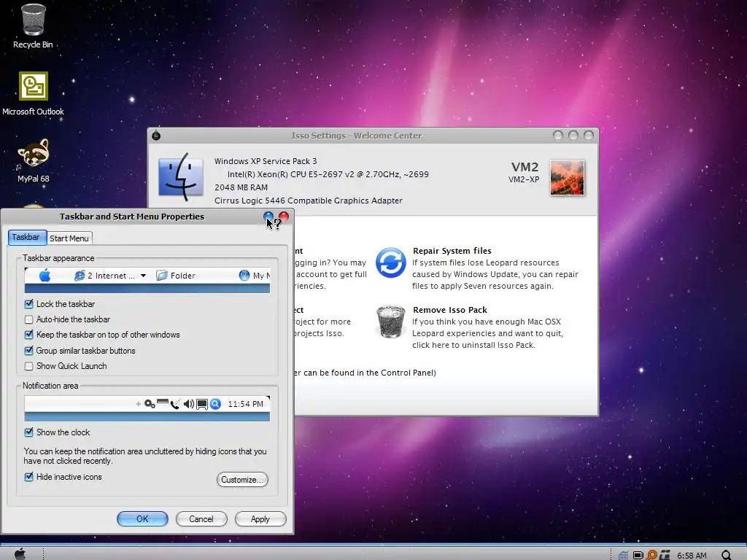
Task: Click OK in Taskbar Properties
Action: point(142,519)
